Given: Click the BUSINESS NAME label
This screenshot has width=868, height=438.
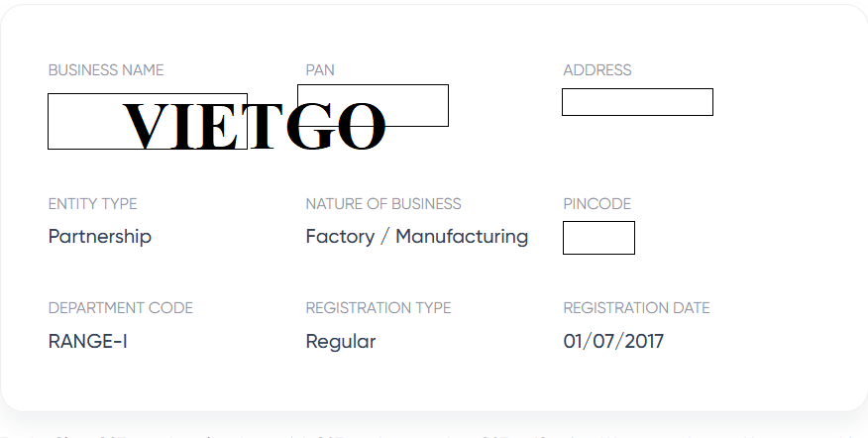Looking at the screenshot, I should pos(106,70).
